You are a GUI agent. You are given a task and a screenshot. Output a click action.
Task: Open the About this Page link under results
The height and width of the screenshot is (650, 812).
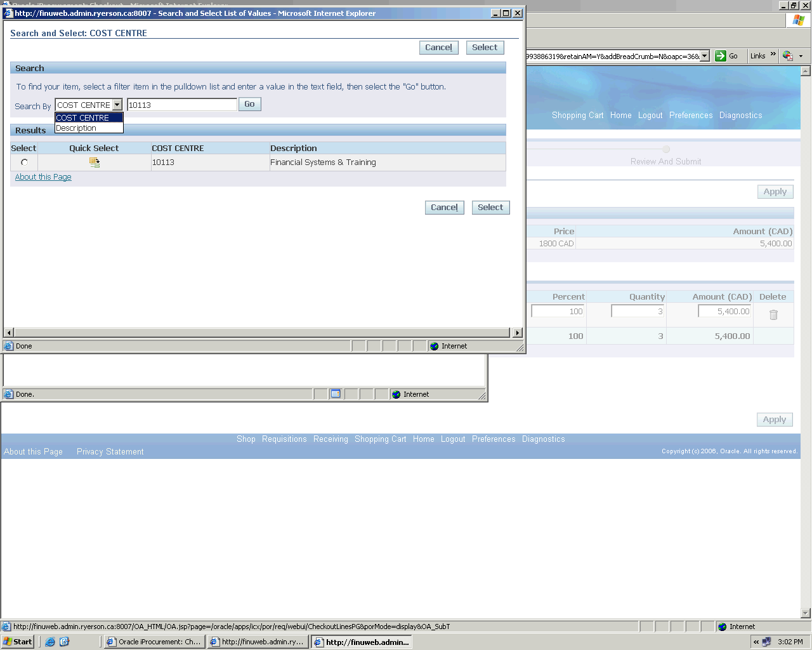coord(43,177)
